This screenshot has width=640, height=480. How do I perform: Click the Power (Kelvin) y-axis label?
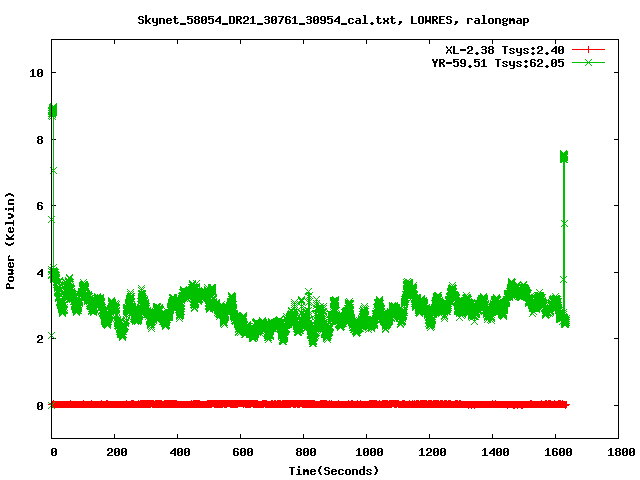[10, 241]
